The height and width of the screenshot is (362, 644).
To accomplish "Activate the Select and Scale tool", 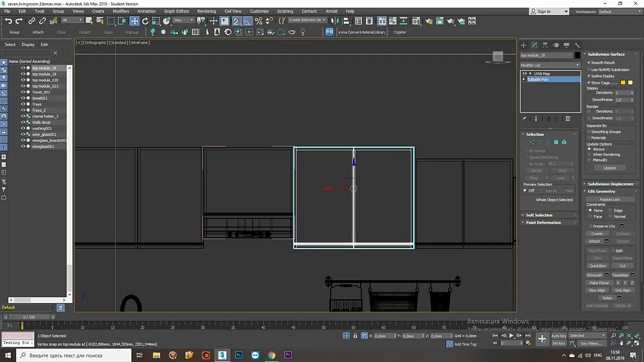I will 156,21.
